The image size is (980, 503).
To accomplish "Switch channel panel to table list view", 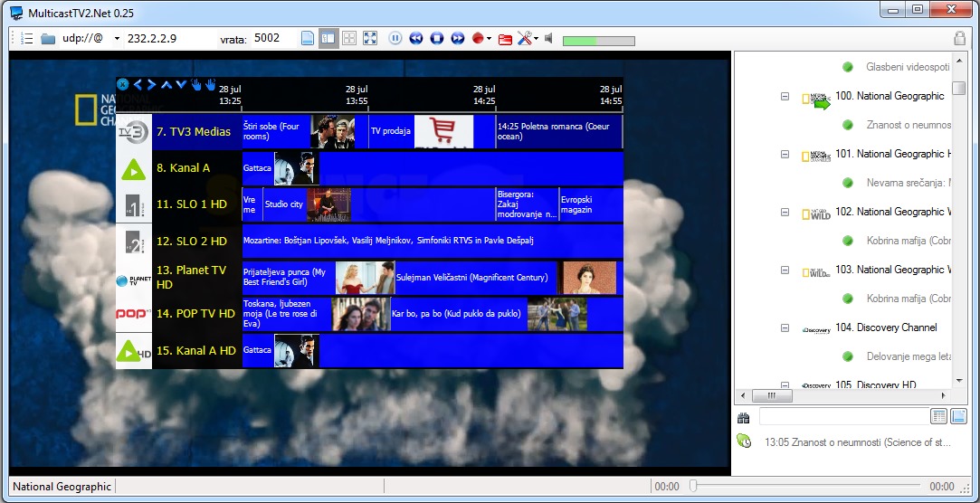I will point(938,416).
